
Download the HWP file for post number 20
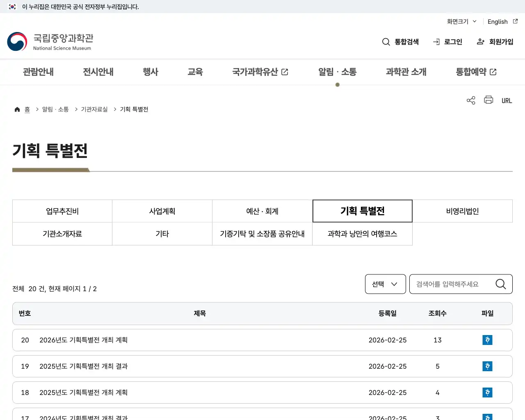tap(487, 340)
